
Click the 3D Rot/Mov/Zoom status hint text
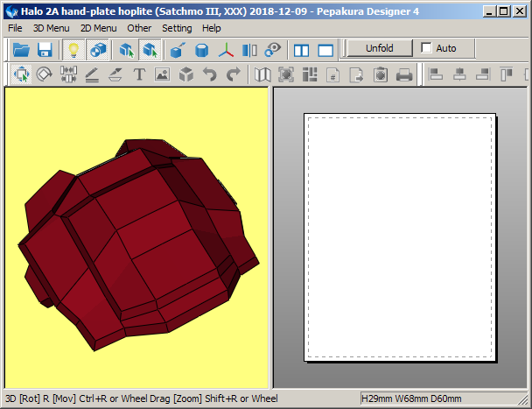click(142, 398)
